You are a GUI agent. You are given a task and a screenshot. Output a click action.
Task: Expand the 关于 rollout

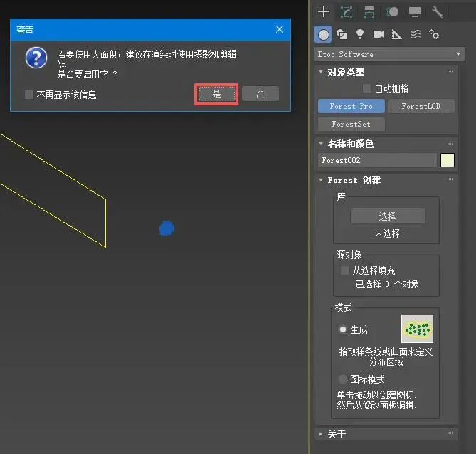[x=321, y=434]
